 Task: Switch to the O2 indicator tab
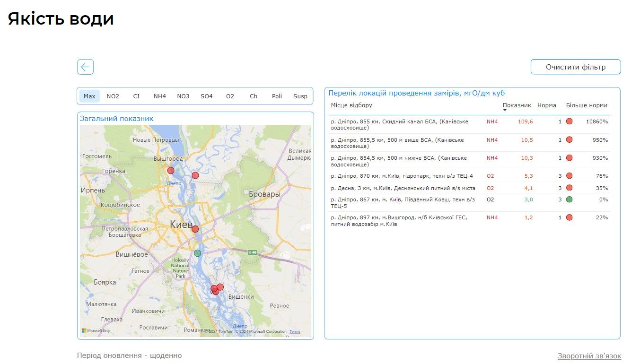click(230, 96)
